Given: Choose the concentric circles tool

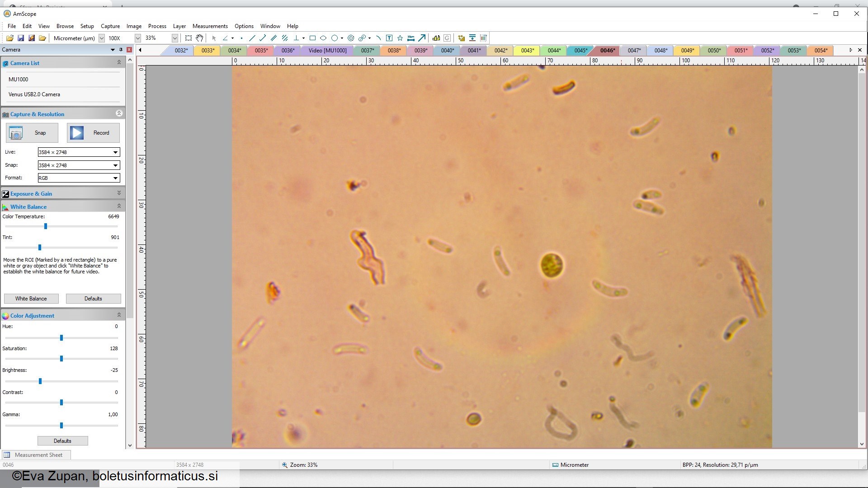Looking at the screenshot, I should pos(351,38).
